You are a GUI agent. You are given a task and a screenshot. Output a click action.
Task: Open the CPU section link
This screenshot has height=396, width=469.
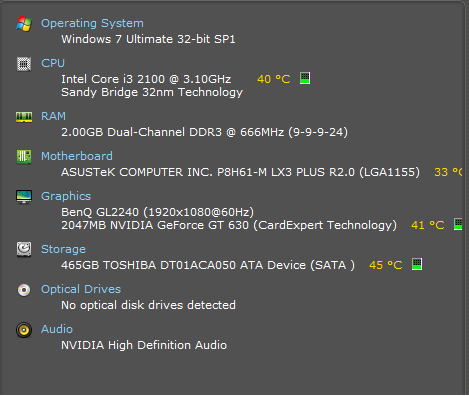click(x=53, y=63)
